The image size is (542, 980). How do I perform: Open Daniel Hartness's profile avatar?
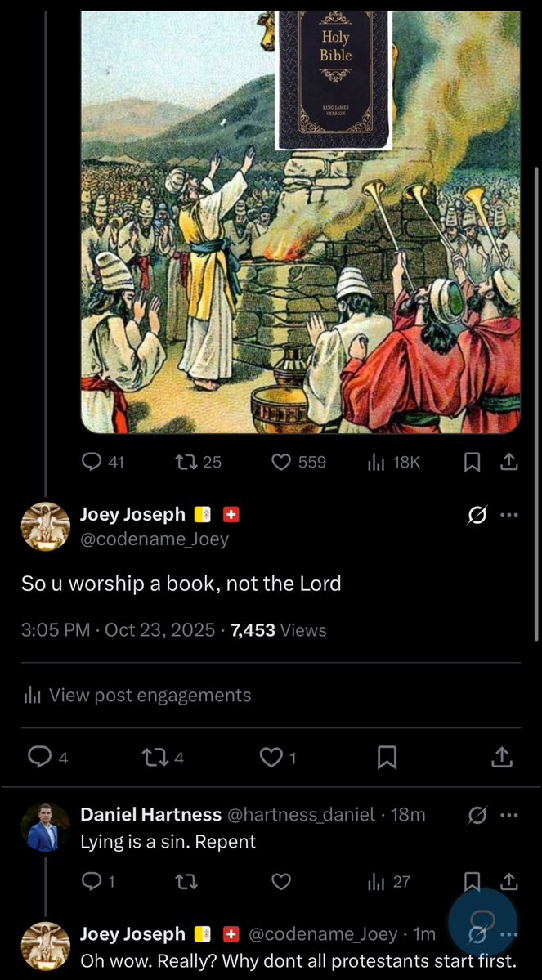click(x=45, y=827)
